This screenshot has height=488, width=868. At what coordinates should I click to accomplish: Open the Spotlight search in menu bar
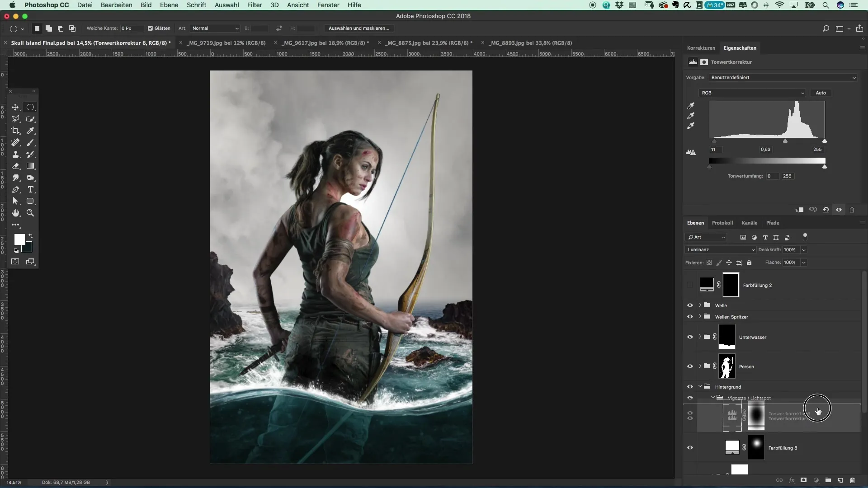[826, 5]
